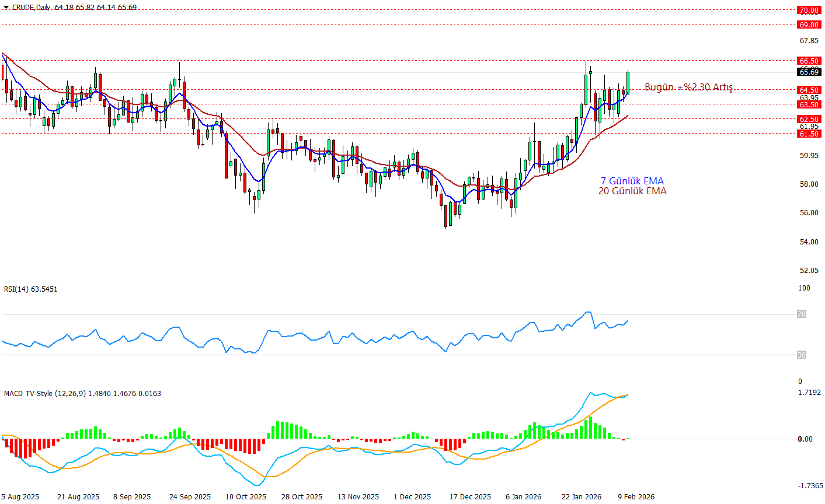Image resolution: width=825 pixels, height=504 pixels.
Task: Click the 9 Feb 2026 date marker
Action: point(635,497)
